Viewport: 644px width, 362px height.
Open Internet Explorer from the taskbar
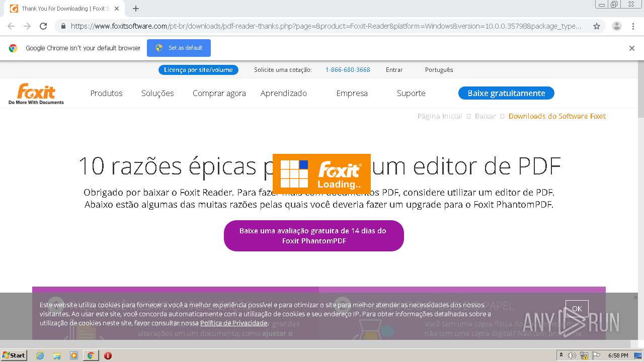(40, 355)
